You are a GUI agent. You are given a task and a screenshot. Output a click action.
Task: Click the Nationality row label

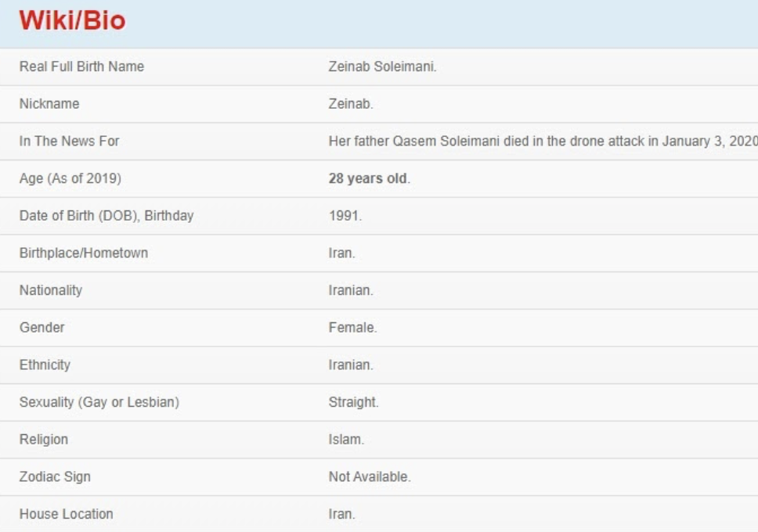tap(51, 290)
